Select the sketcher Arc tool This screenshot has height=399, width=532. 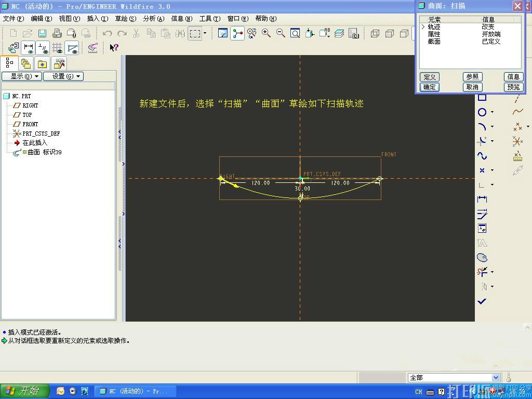coord(482,127)
